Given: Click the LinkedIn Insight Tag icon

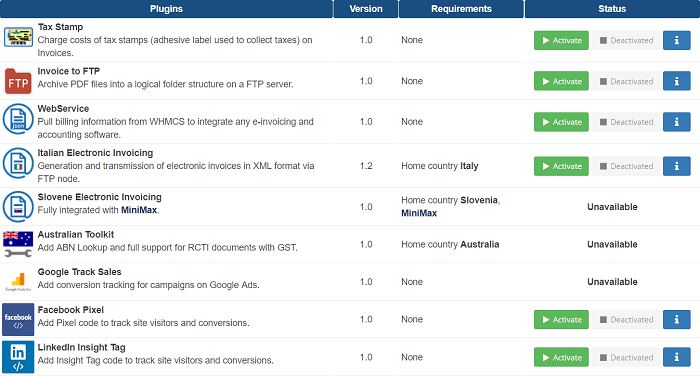Looking at the screenshot, I should [x=18, y=357].
